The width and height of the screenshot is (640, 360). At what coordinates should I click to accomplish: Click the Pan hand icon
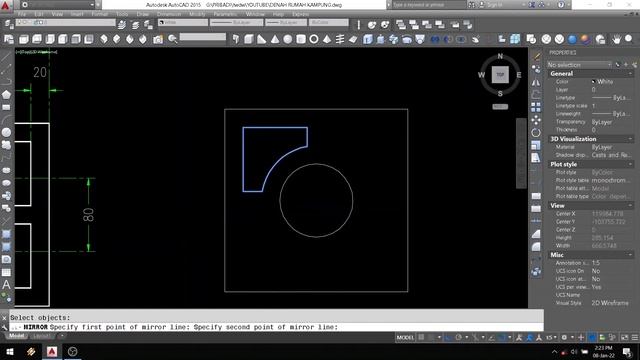(x=616, y=39)
